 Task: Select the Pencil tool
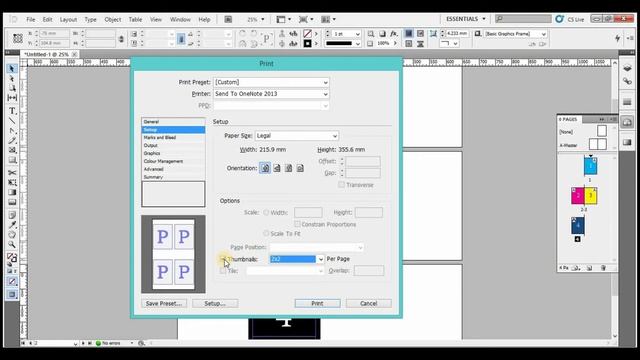coord(12,140)
